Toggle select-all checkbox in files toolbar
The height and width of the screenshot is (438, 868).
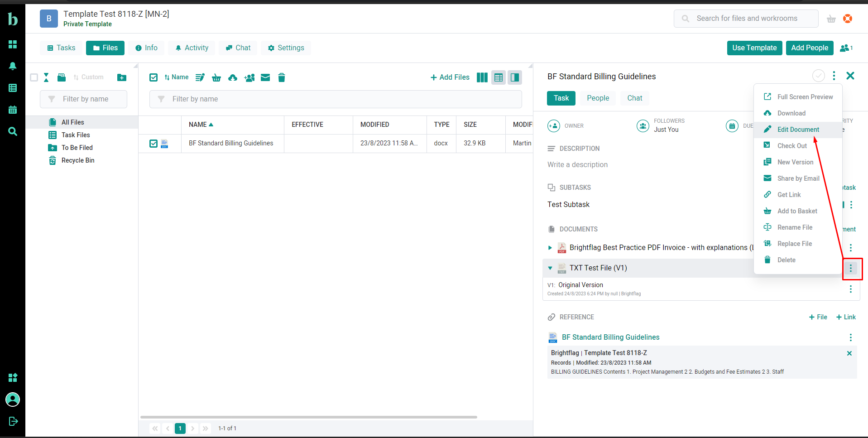tap(153, 77)
